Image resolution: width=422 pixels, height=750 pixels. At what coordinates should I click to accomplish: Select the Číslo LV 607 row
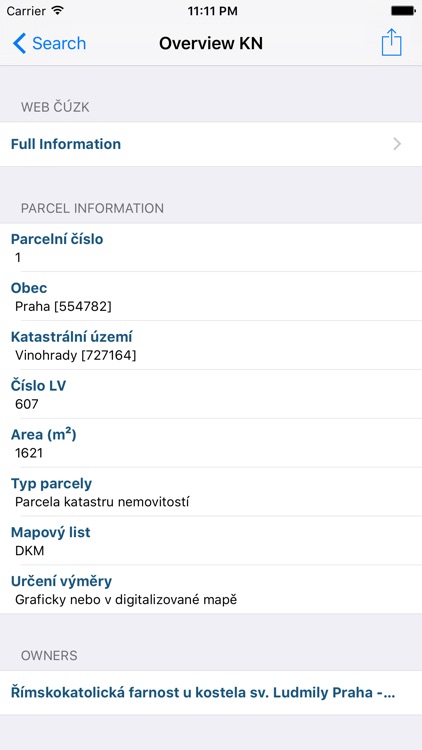click(211, 394)
